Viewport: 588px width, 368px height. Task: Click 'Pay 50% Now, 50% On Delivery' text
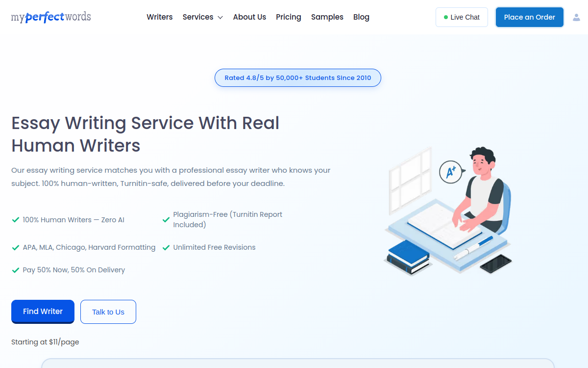[74, 270]
